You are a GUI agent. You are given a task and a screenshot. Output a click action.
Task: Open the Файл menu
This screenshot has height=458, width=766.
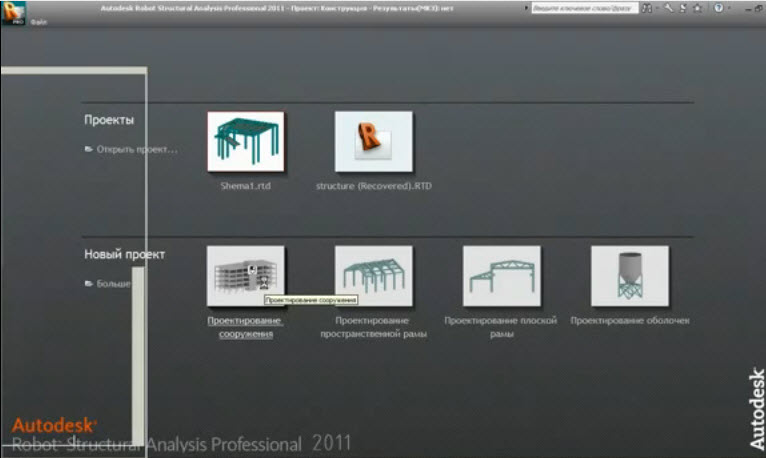(x=39, y=22)
